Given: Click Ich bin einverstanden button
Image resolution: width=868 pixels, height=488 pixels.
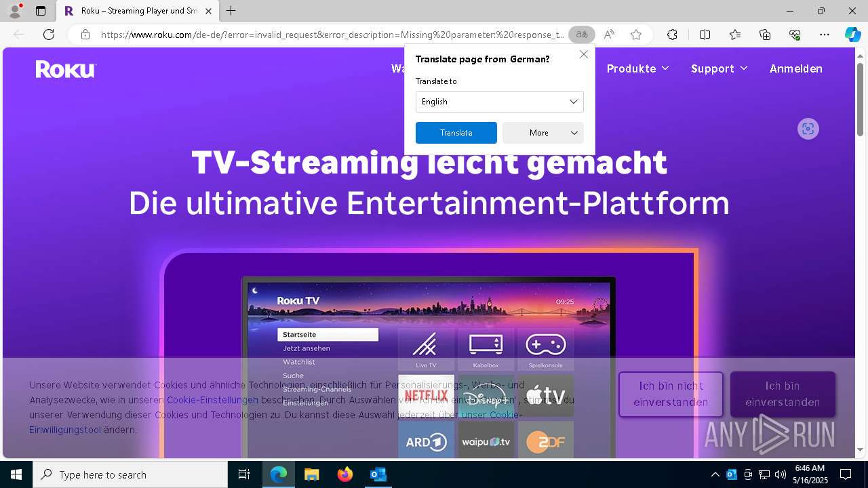Looking at the screenshot, I should 783,394.
